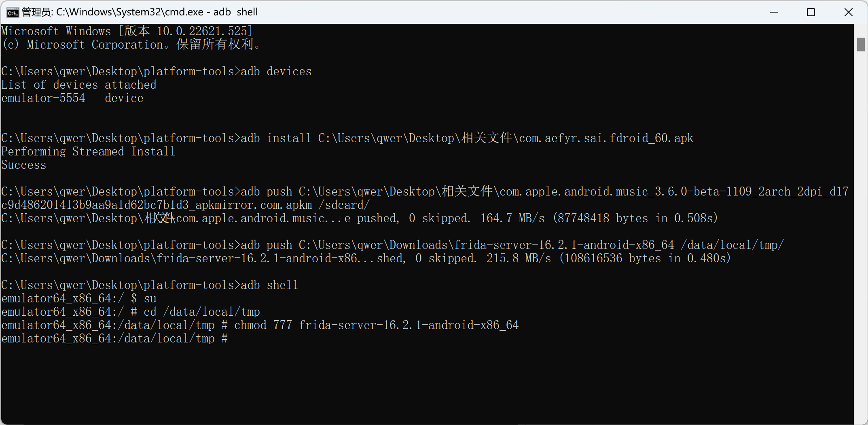The height and width of the screenshot is (425, 868).
Task: Click the "cd /data/local/tmp" command text
Action: point(202,312)
